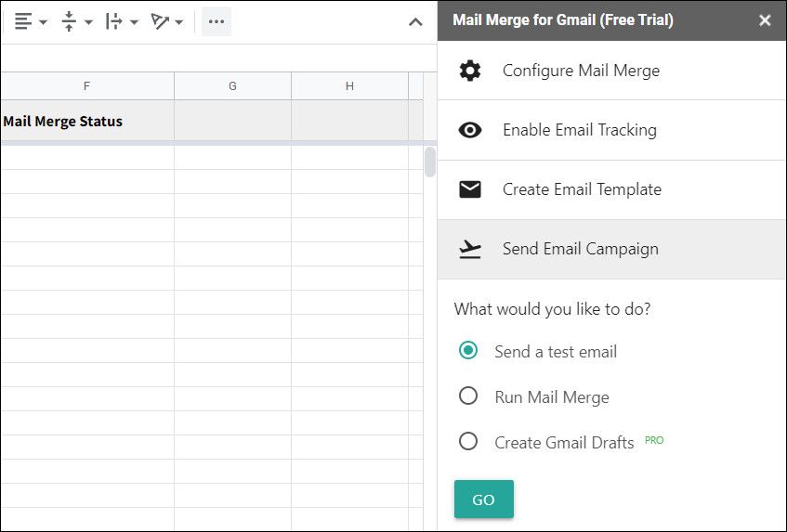This screenshot has height=532, width=787.
Task: Click the GO button
Action: click(484, 500)
